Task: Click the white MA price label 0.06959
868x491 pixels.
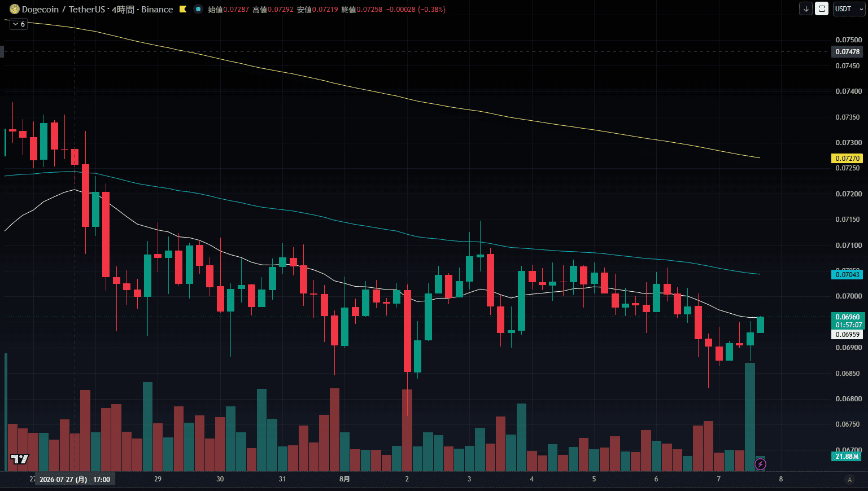Action: coord(847,335)
